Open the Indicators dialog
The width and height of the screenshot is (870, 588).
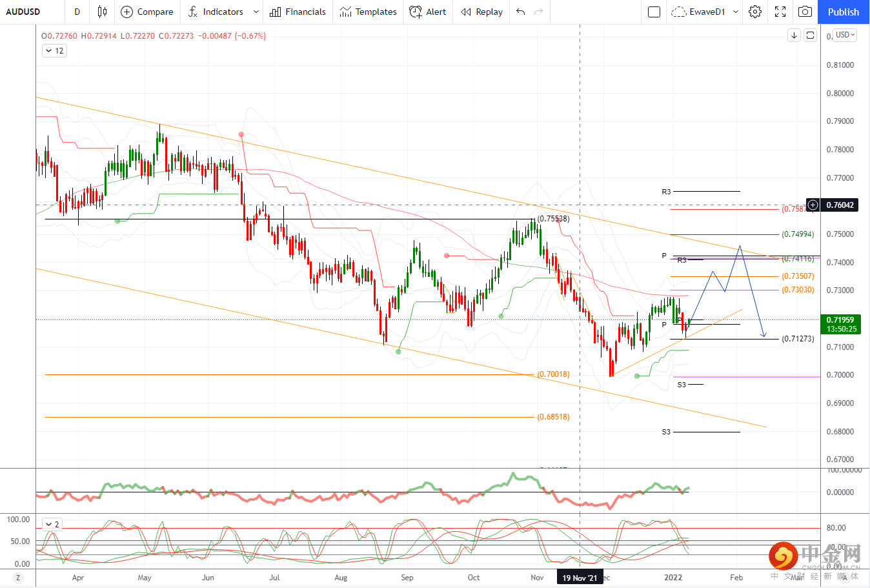(x=216, y=12)
